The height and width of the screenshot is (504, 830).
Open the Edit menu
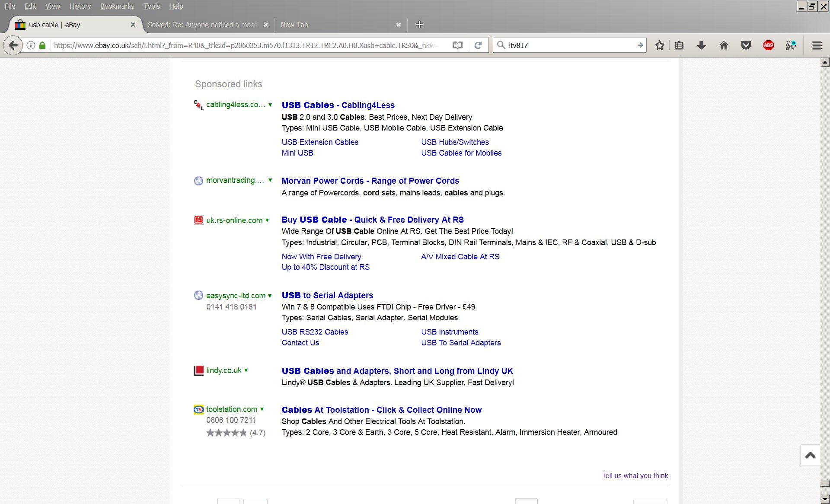pyautogui.click(x=30, y=6)
